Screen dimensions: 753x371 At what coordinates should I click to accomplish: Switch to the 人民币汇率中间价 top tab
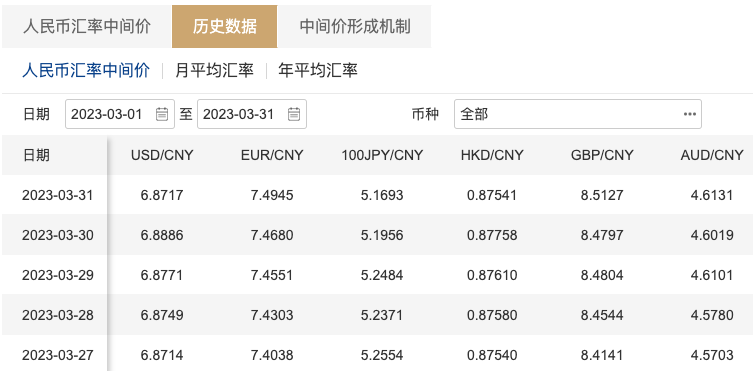pyautogui.click(x=87, y=26)
